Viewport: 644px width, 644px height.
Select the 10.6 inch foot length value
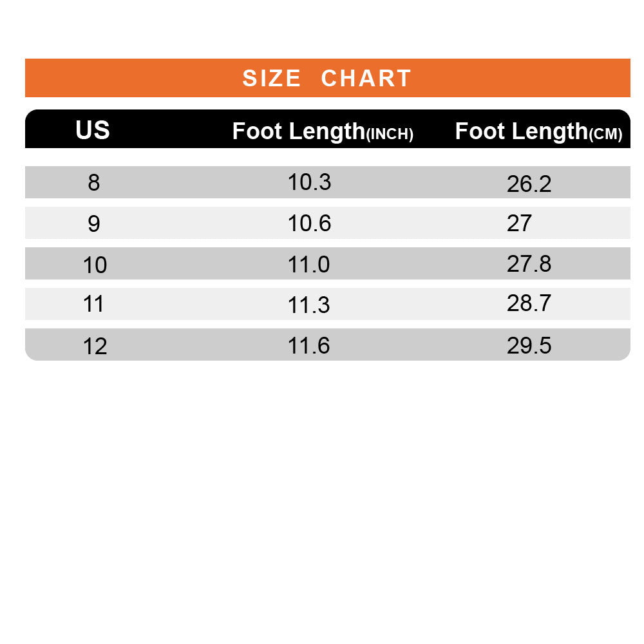(309, 223)
